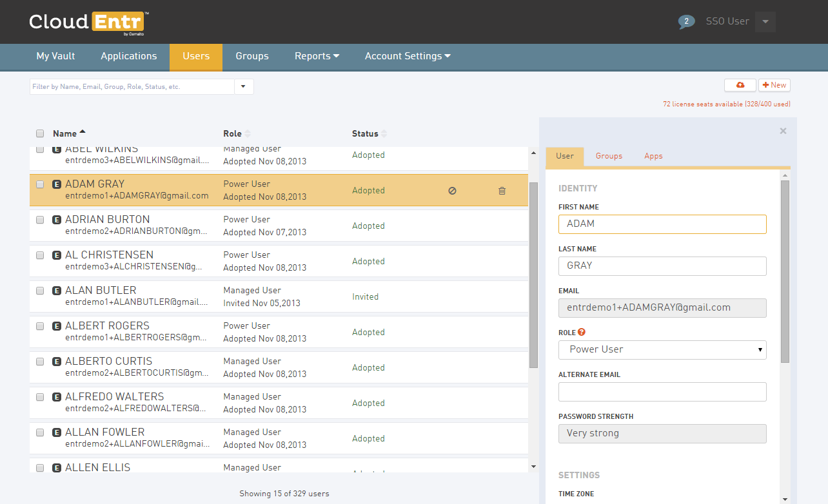
Task: Select the ALAN BUTLER row checkbox
Action: coord(40,291)
